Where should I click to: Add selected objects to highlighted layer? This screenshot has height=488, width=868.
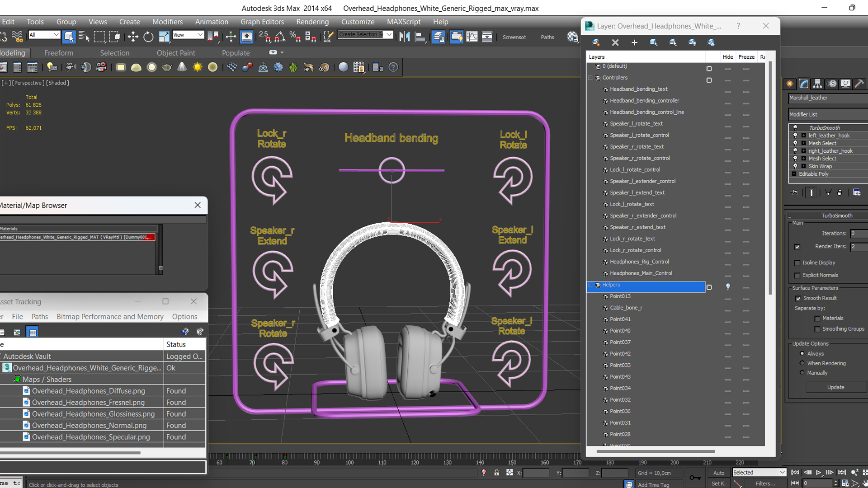click(x=634, y=42)
